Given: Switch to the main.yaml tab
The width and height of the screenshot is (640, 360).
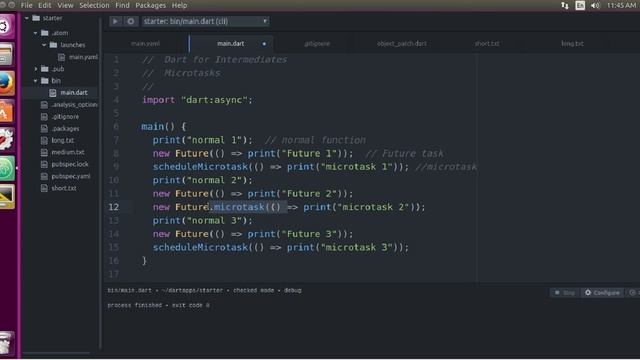Looking at the screenshot, I should 145,44.
